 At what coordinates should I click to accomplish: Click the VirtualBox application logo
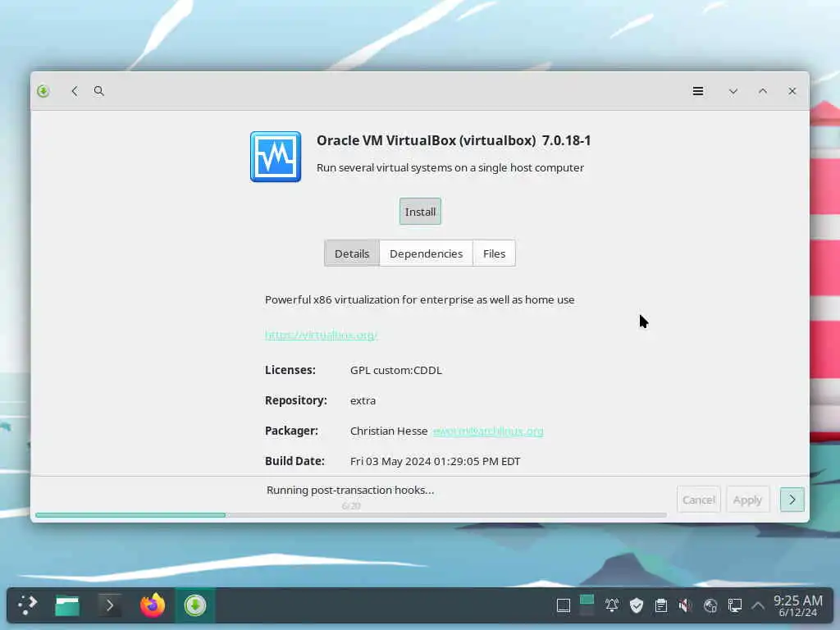[x=276, y=157]
